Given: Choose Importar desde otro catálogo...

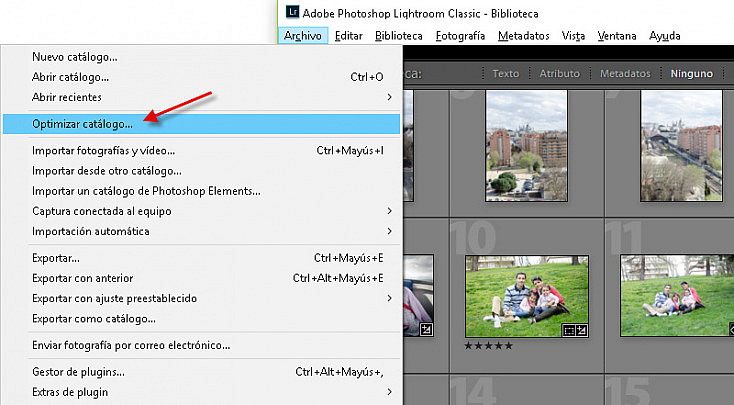Looking at the screenshot, I should (201, 171).
